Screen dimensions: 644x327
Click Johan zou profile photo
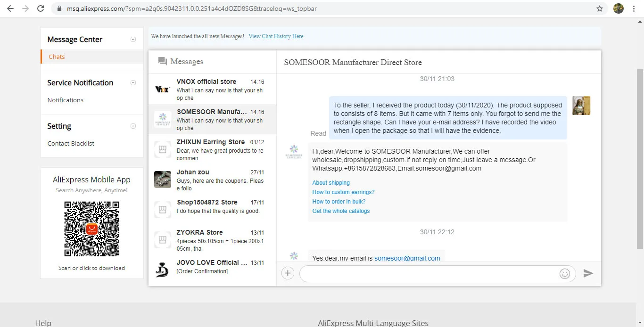click(162, 180)
